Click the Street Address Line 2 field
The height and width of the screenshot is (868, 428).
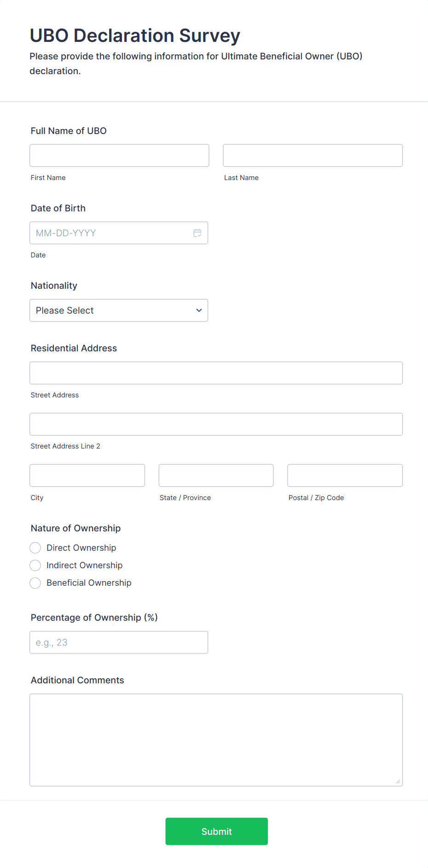tap(216, 424)
